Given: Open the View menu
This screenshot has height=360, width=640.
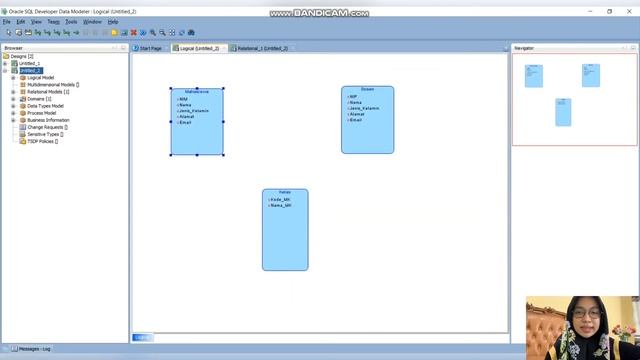Looking at the screenshot, I should 36,22.
